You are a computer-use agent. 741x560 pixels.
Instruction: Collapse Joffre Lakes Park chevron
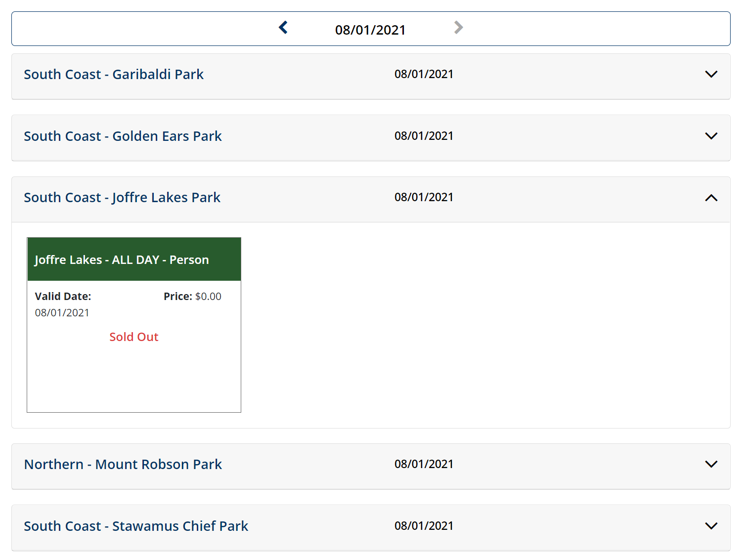[711, 198]
